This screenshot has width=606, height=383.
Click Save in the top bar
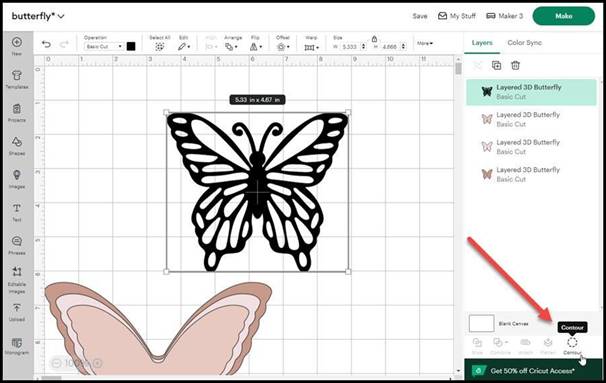420,16
